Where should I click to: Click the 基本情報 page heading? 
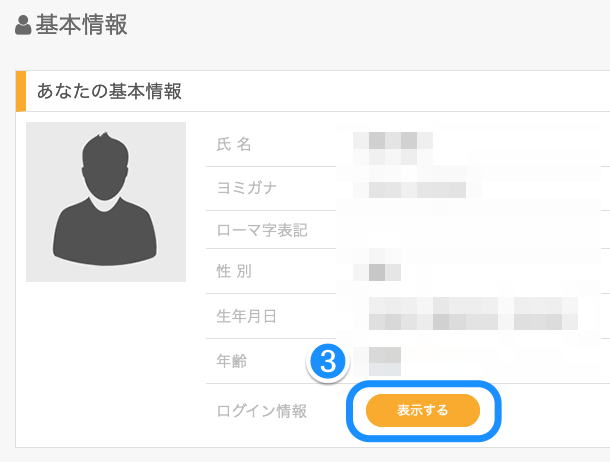pos(81,25)
